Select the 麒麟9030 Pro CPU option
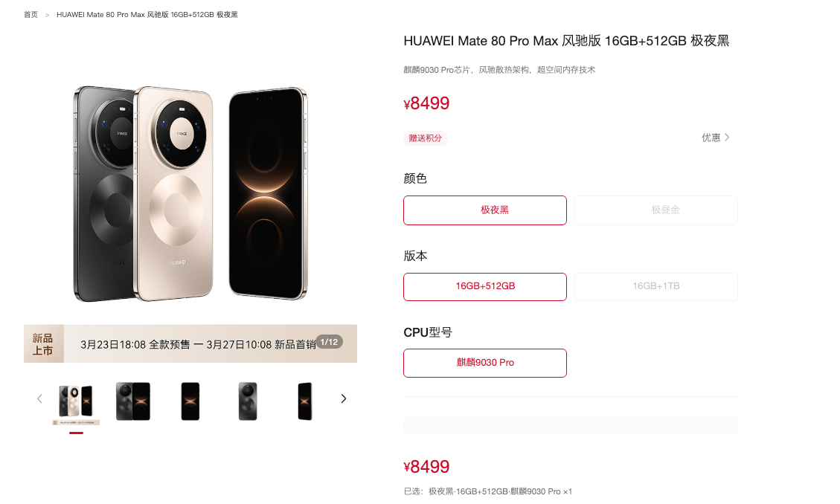840x504 pixels. (x=485, y=364)
